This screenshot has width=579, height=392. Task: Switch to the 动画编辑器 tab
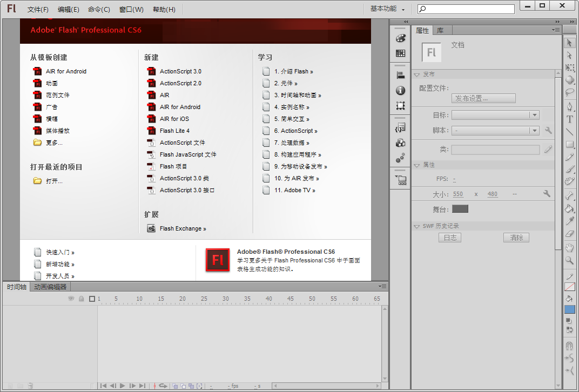[x=50, y=287]
